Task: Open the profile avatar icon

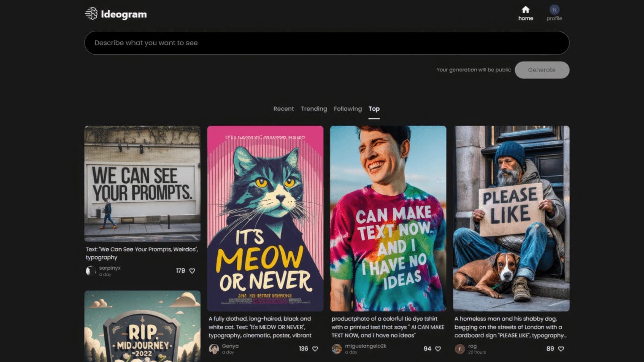Action: click(x=554, y=10)
